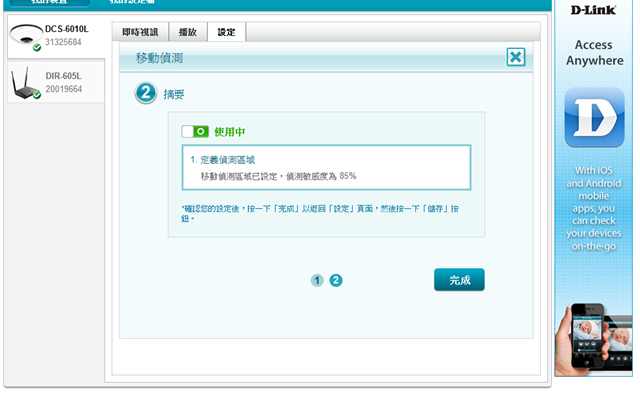This screenshot has height=393, width=640.
Task: Click the D-Link app icon in the ad
Action: (594, 117)
